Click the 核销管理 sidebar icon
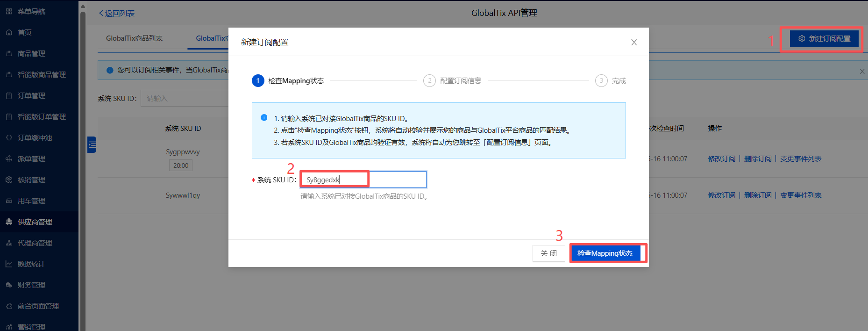This screenshot has width=868, height=331. coord(9,180)
